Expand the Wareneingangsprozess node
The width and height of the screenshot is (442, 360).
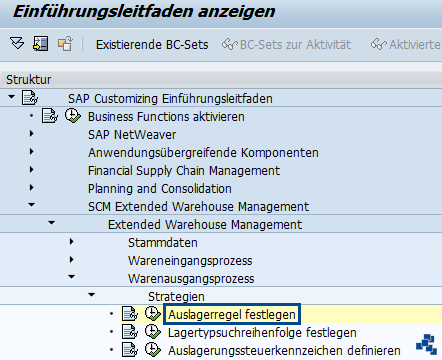coord(72,260)
